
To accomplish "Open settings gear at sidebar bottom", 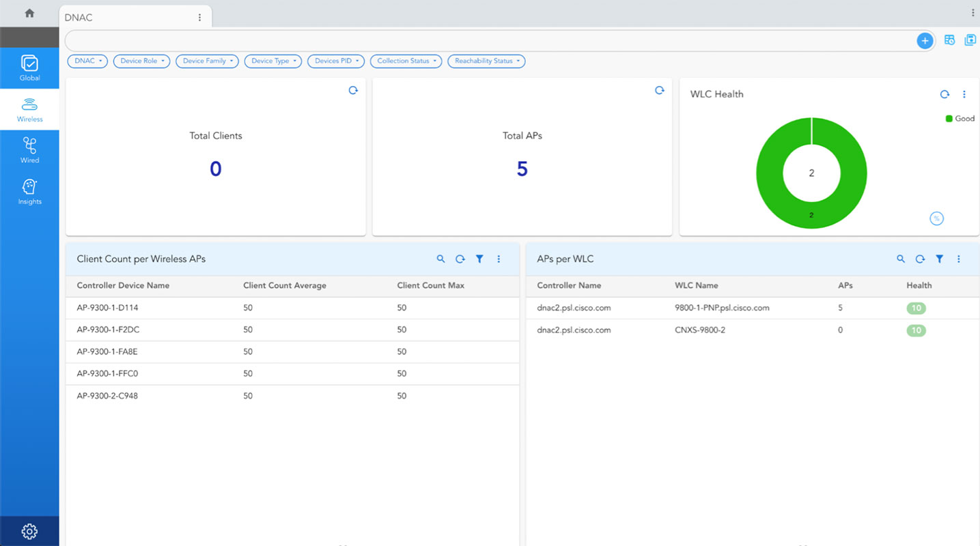I will (29, 531).
